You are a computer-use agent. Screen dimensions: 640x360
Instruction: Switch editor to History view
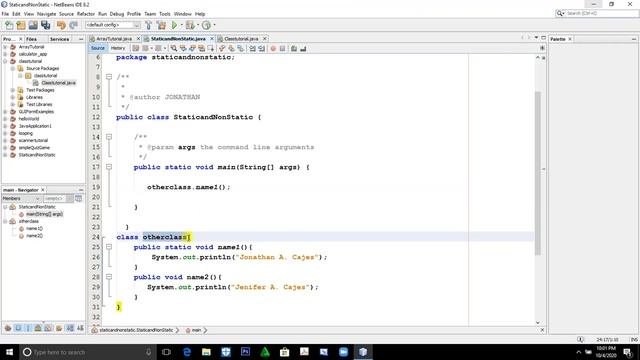[x=118, y=48]
